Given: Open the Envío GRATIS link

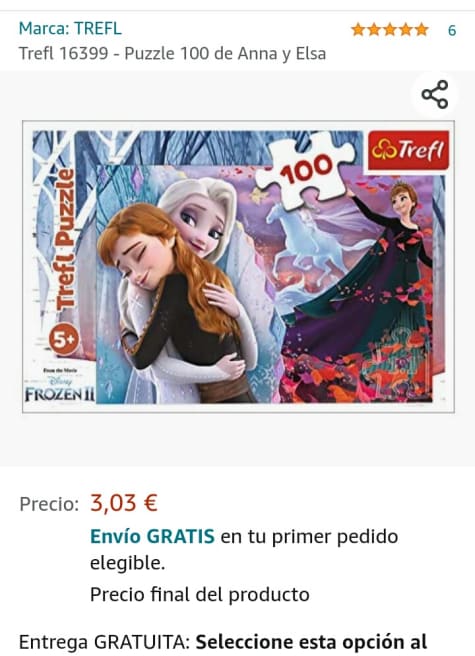Looking at the screenshot, I should (x=152, y=536).
